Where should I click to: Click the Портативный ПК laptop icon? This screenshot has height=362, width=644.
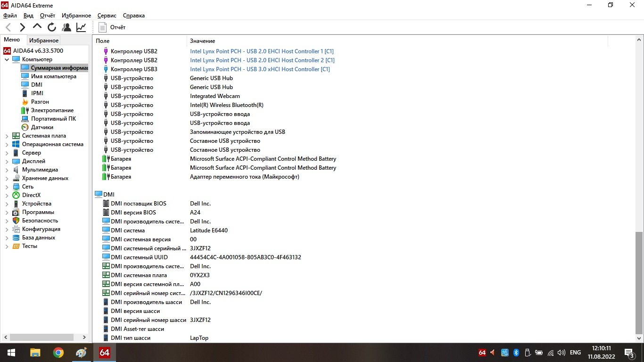click(25, 119)
